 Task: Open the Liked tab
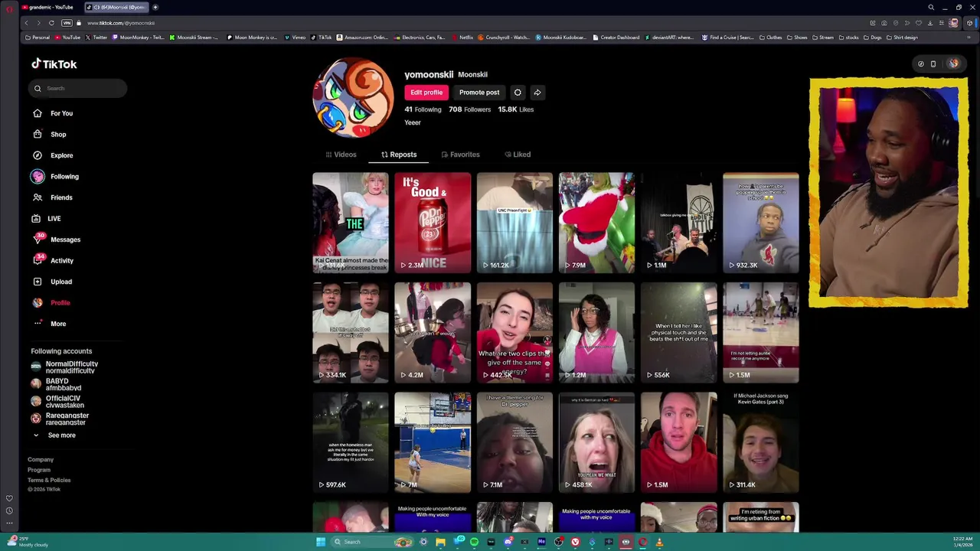(x=518, y=155)
